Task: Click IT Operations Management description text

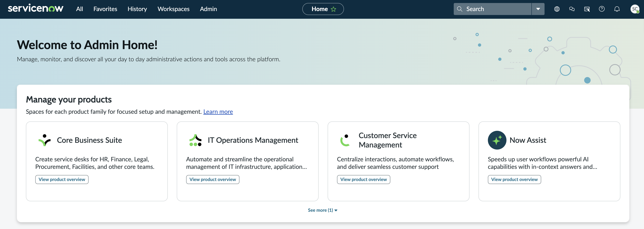Action: (x=246, y=163)
